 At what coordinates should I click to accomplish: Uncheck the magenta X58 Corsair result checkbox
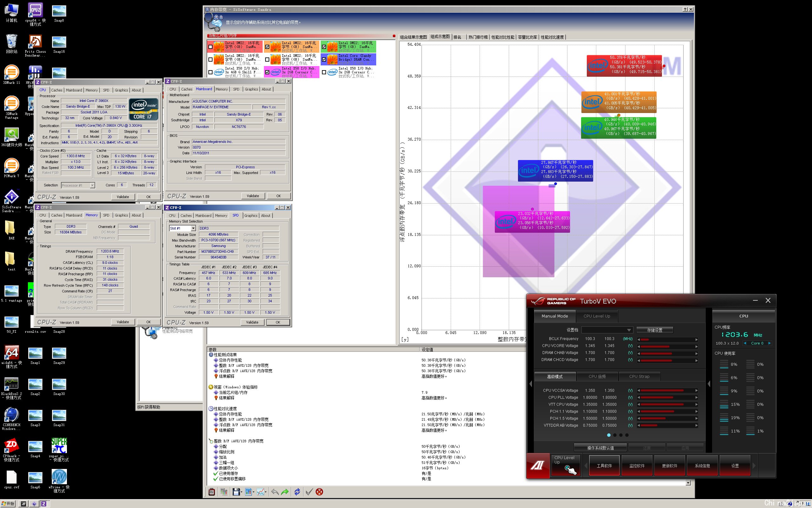(267, 72)
